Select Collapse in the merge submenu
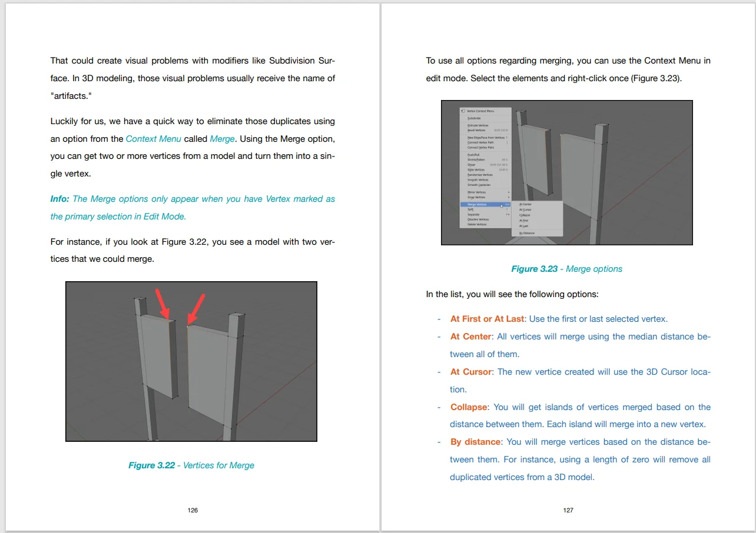This screenshot has height=533, width=756. tap(525, 215)
